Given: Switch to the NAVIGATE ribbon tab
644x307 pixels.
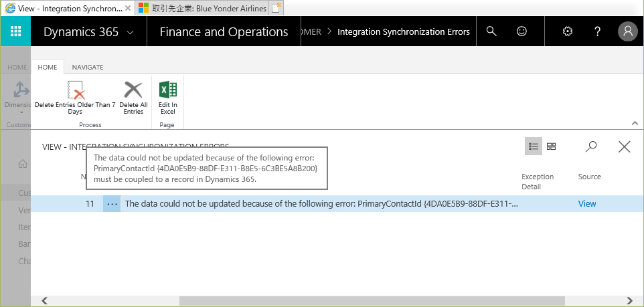Looking at the screenshot, I should [88, 67].
